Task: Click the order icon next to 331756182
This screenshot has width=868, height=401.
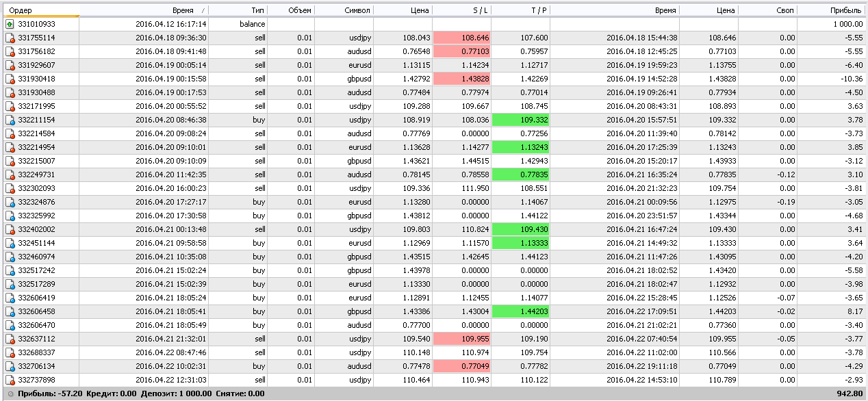Action: click(x=10, y=51)
